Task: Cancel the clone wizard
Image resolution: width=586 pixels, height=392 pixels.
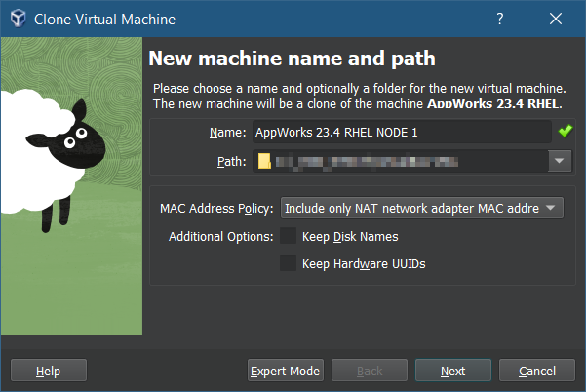Action: pyautogui.click(x=536, y=371)
